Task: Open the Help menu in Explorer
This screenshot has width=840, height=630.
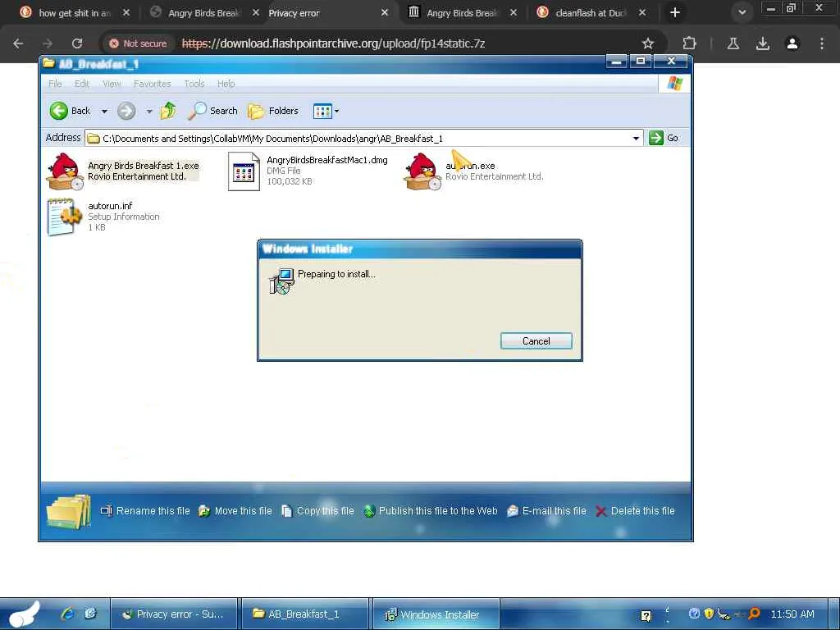Action: tap(226, 84)
